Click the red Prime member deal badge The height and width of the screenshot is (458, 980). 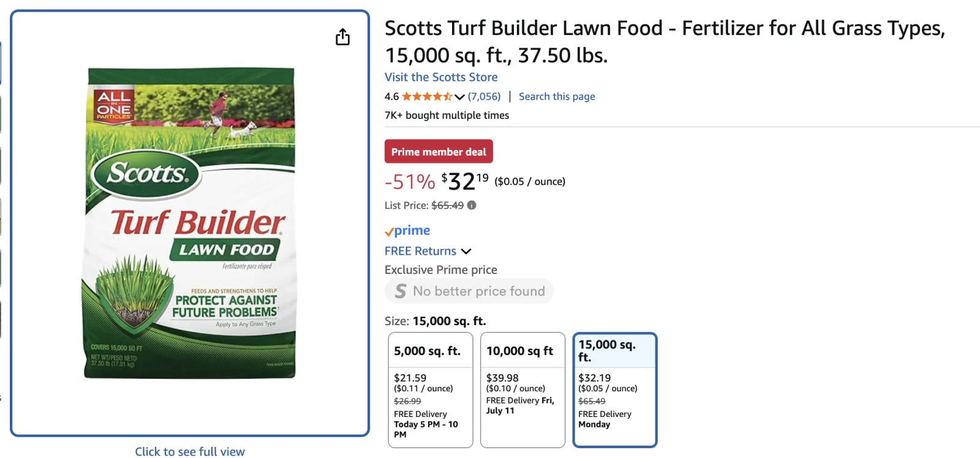pyautogui.click(x=439, y=152)
